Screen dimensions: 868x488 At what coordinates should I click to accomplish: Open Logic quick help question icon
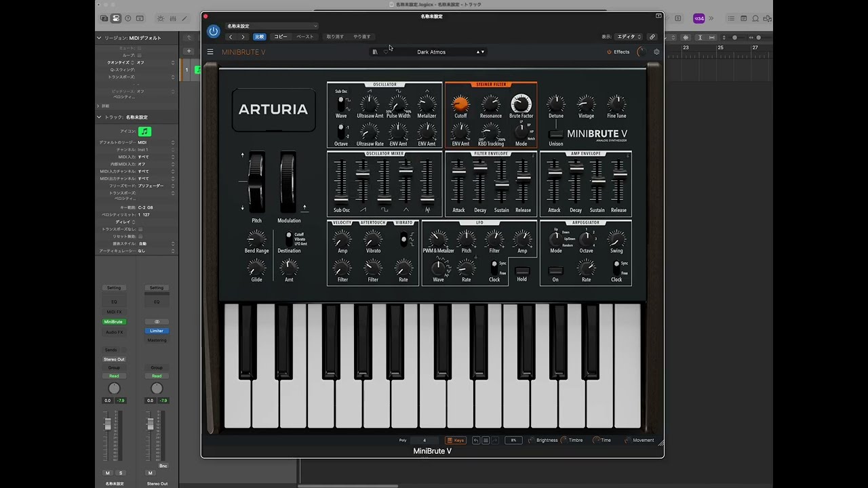coord(127,18)
